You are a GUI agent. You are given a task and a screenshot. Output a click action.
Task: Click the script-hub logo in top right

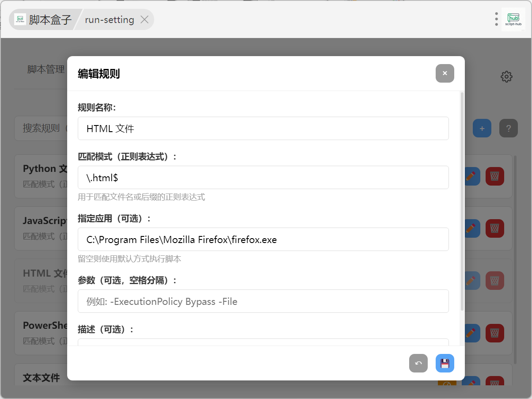(513, 19)
